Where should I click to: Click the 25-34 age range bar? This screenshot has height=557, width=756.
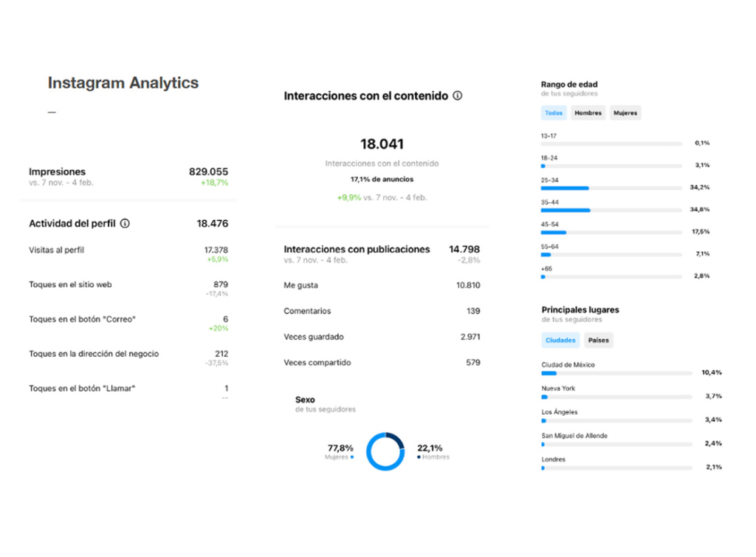[x=611, y=188]
